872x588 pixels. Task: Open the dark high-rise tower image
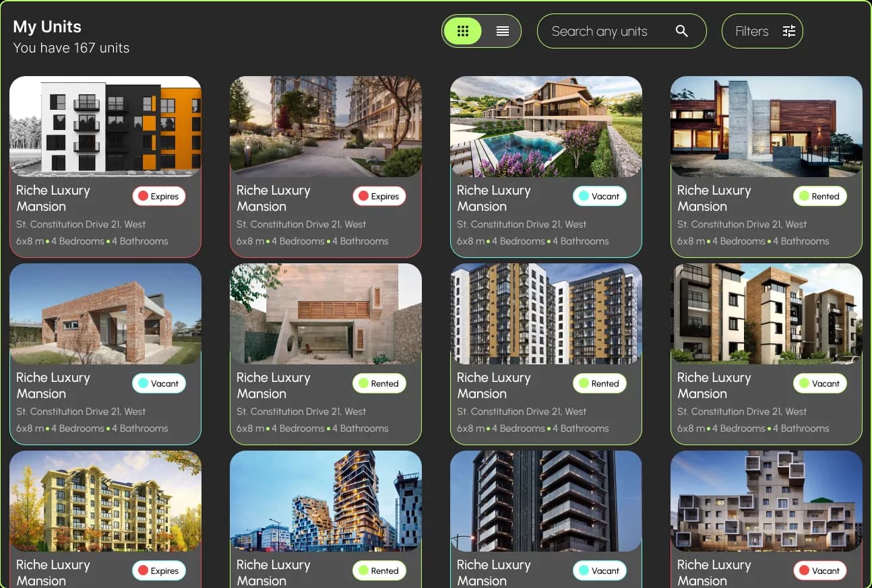[x=546, y=500]
